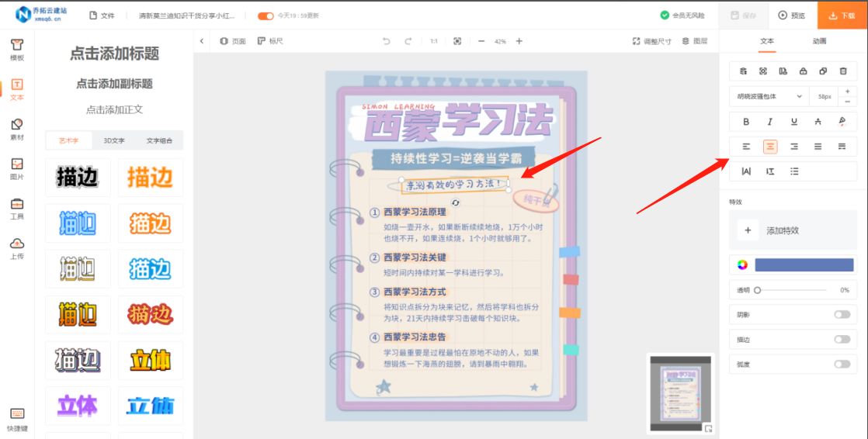868x439 pixels.
Task: Enable the 描边 stroke toggle
Action: 842,340
